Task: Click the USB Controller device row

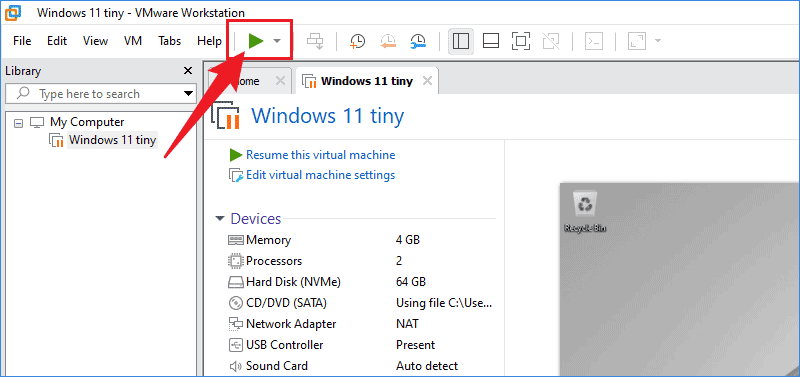Action: coord(361,345)
